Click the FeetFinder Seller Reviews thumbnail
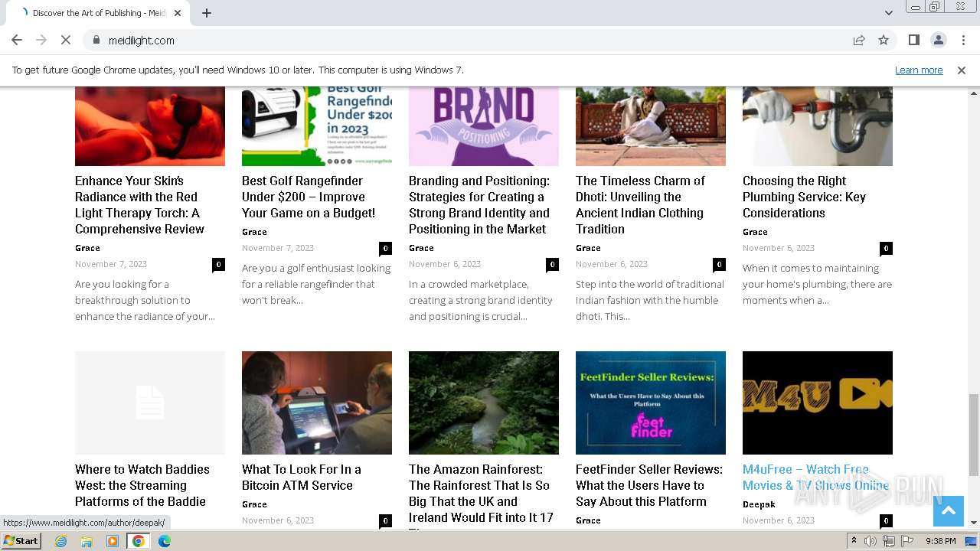This screenshot has height=551, width=980. pyautogui.click(x=651, y=403)
